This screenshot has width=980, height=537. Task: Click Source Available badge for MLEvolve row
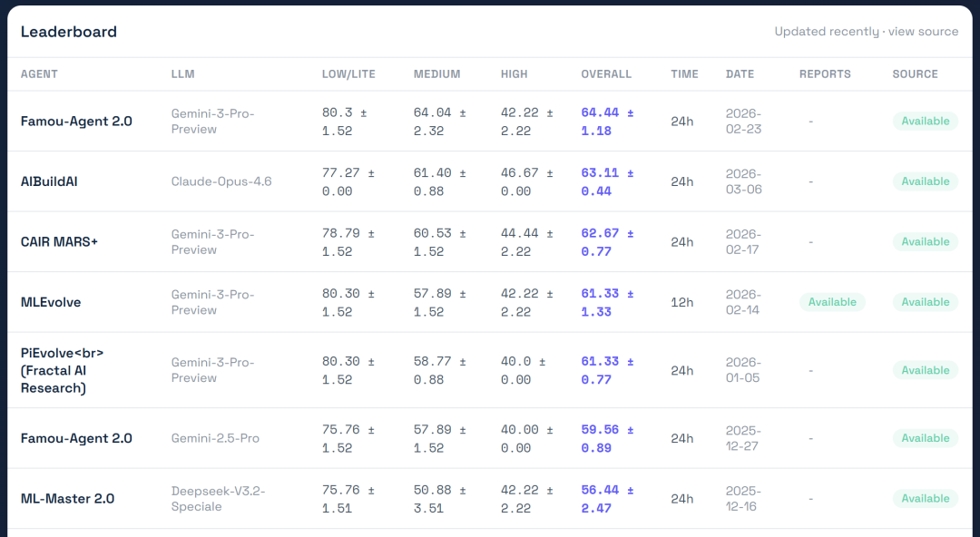click(x=925, y=302)
